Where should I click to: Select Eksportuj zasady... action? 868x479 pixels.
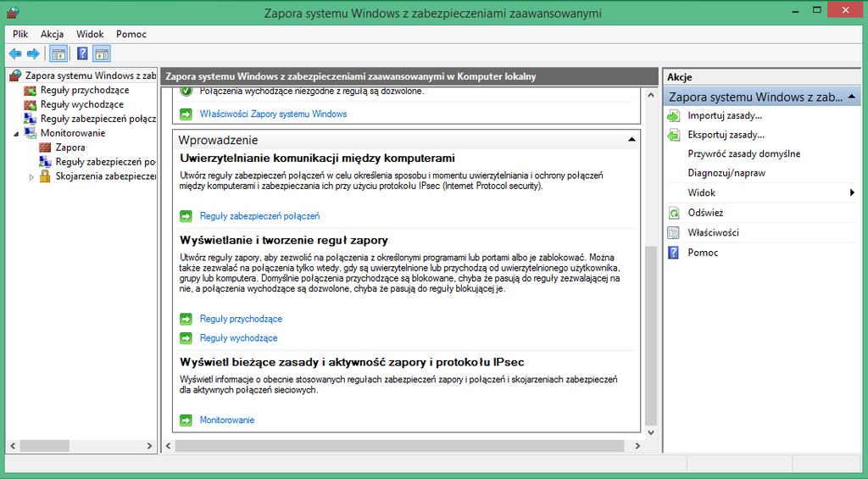tap(726, 135)
